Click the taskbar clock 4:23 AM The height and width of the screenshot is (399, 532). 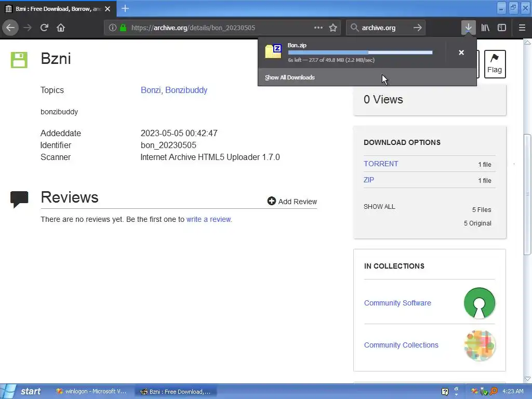click(x=513, y=391)
